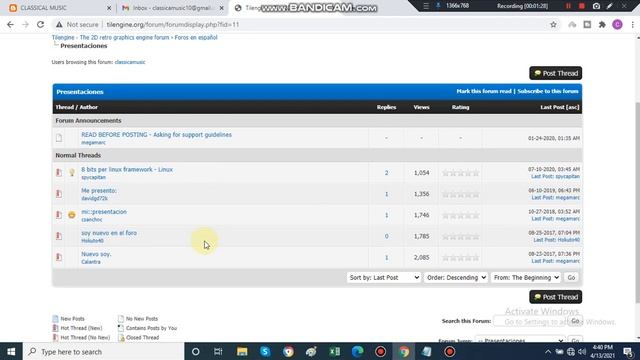Click 'Mark this forum read' link
Viewport: 640px width, 360px height.
pos(484,91)
